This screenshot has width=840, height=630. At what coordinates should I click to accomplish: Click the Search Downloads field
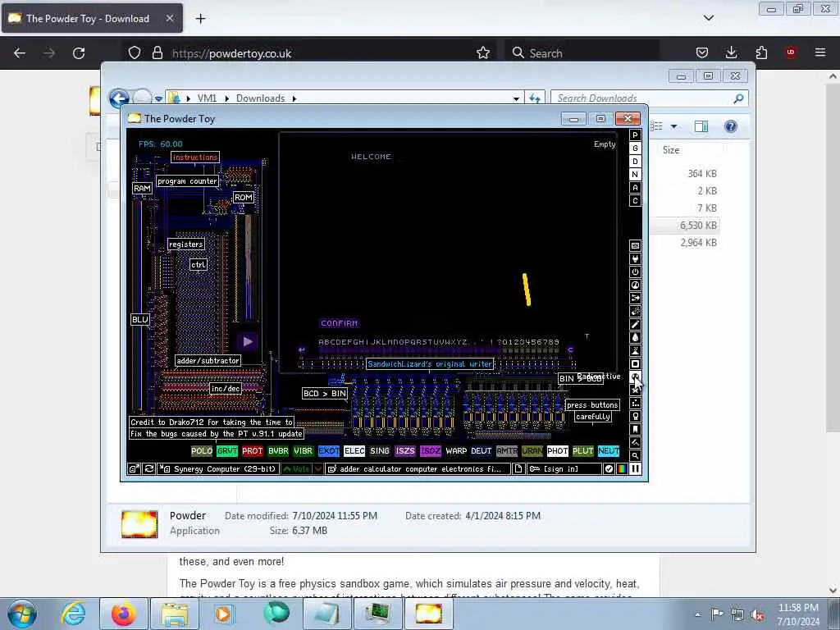pyautogui.click(x=649, y=98)
